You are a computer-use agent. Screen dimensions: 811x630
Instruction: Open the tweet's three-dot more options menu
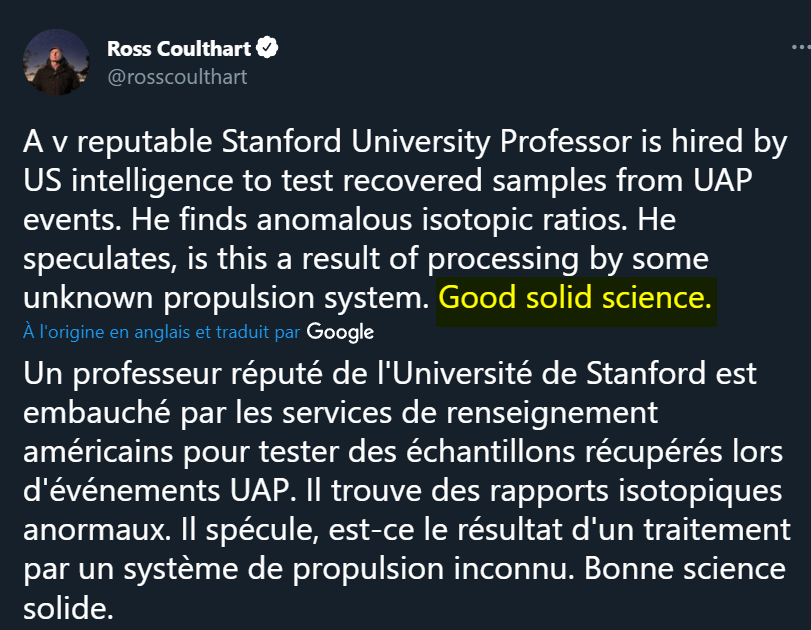tap(801, 48)
